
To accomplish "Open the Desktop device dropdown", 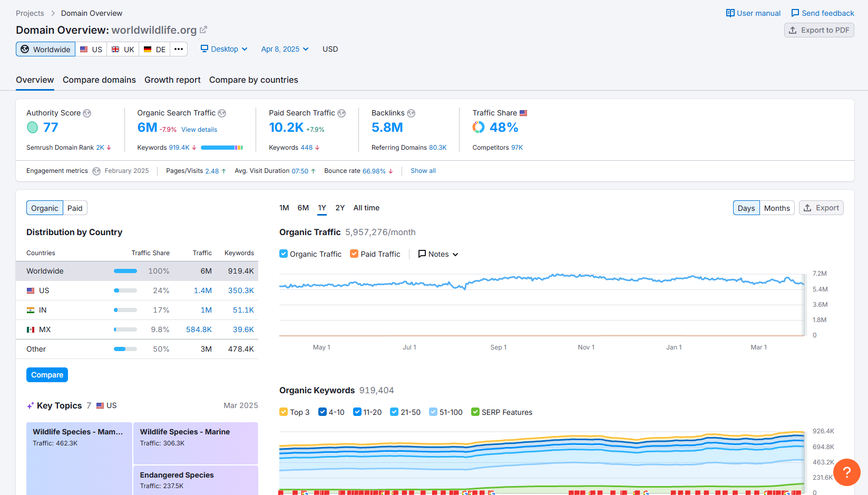I will [223, 48].
